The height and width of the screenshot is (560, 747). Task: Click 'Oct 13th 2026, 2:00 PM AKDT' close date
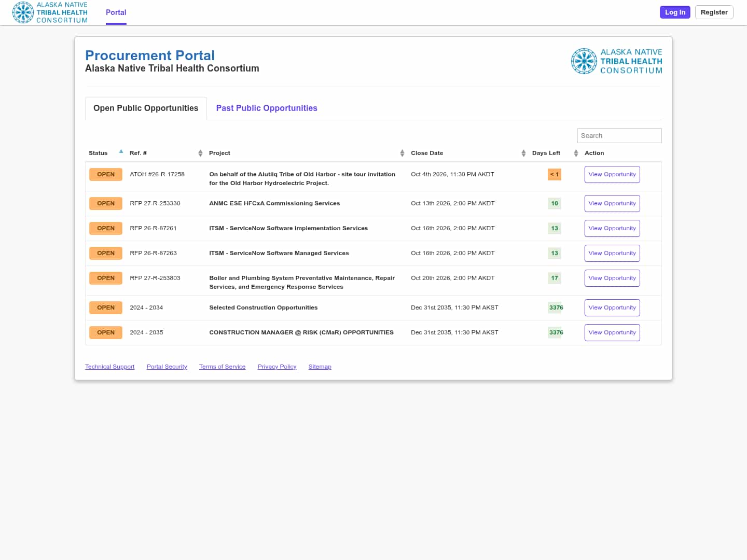[x=453, y=203]
